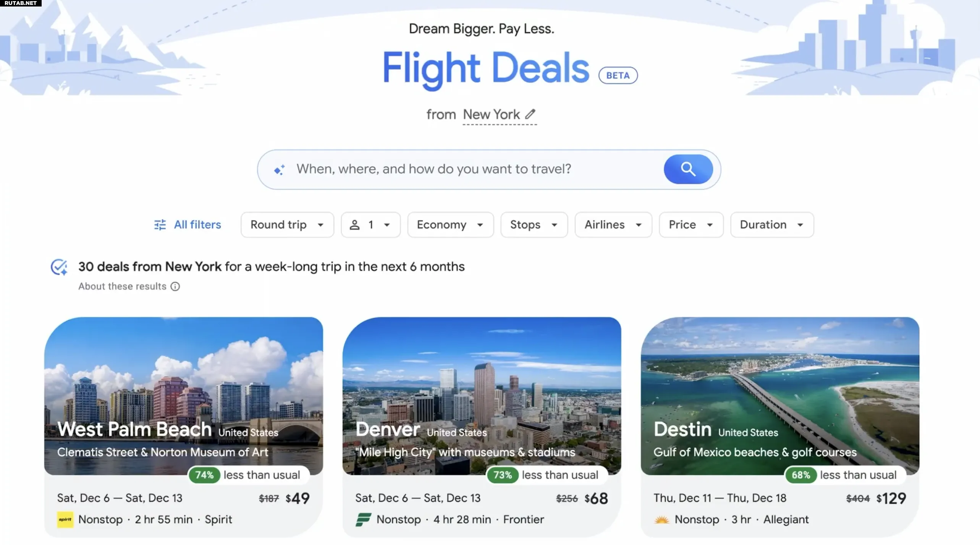The image size is (980, 545).
Task: Click the Allegiant sunburst logo
Action: coord(661,519)
